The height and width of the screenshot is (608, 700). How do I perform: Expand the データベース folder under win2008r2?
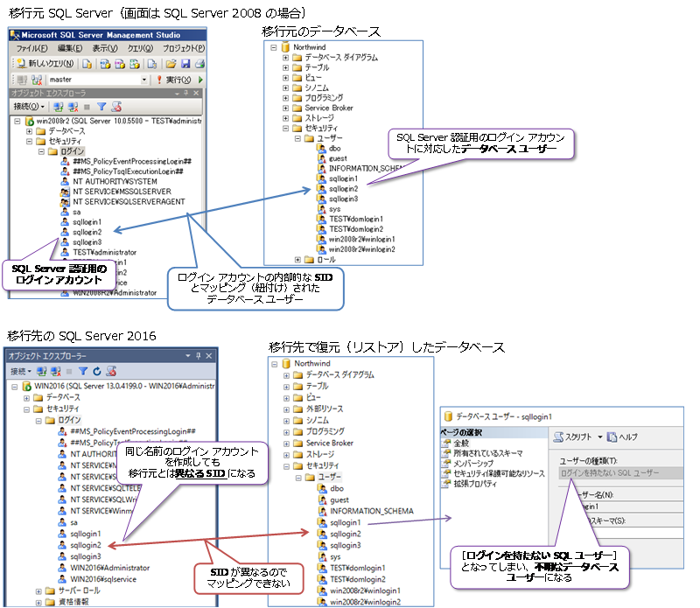29,131
